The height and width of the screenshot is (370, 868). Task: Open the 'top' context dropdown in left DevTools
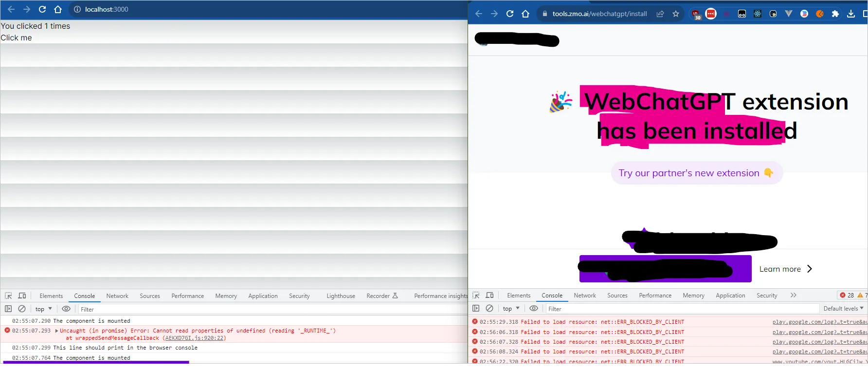43,309
